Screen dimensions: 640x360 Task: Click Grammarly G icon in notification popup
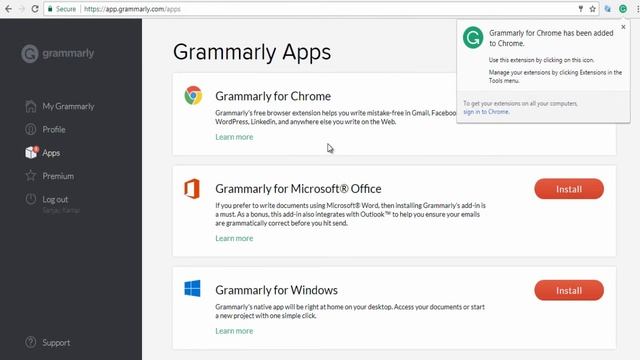pyautogui.click(x=473, y=38)
